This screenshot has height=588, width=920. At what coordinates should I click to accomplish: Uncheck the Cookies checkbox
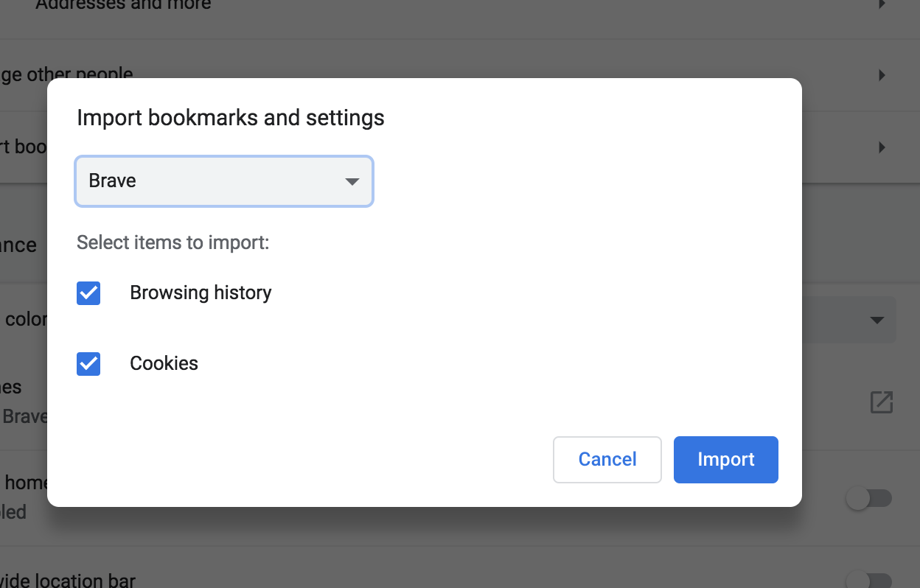(x=88, y=364)
